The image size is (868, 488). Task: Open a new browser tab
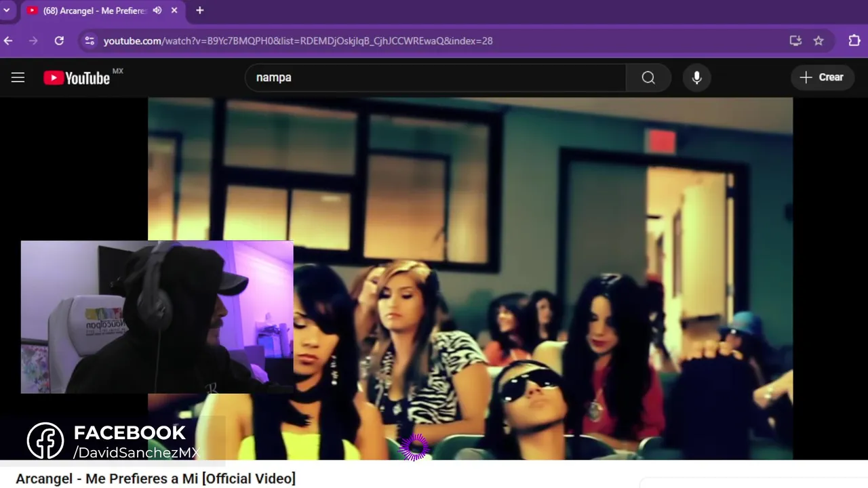199,11
